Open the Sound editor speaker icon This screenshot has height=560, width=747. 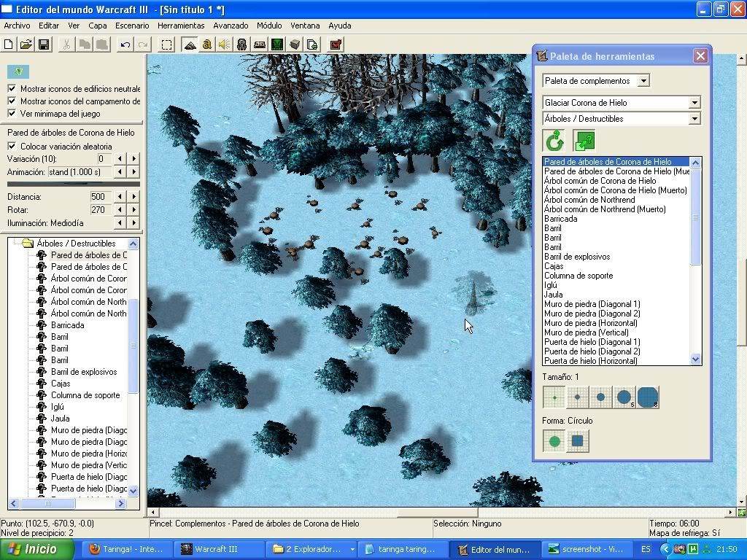point(225,44)
